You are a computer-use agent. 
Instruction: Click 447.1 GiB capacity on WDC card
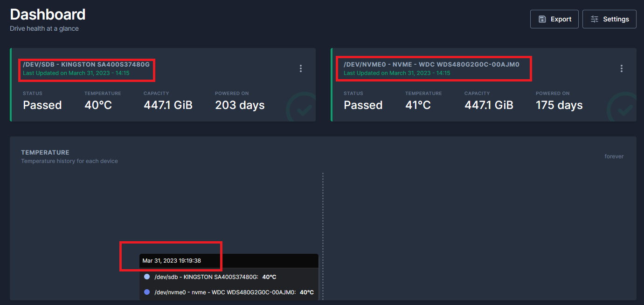(x=489, y=105)
